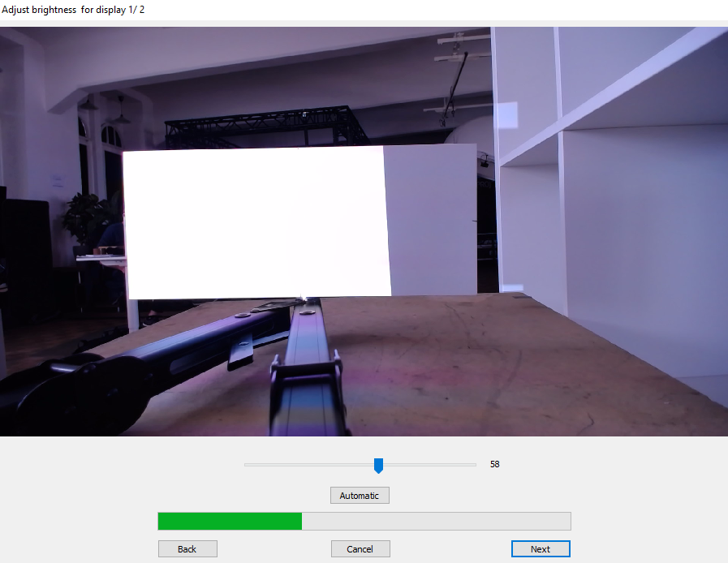Click the brightness value 58 label
728x563 pixels.
tap(495, 465)
